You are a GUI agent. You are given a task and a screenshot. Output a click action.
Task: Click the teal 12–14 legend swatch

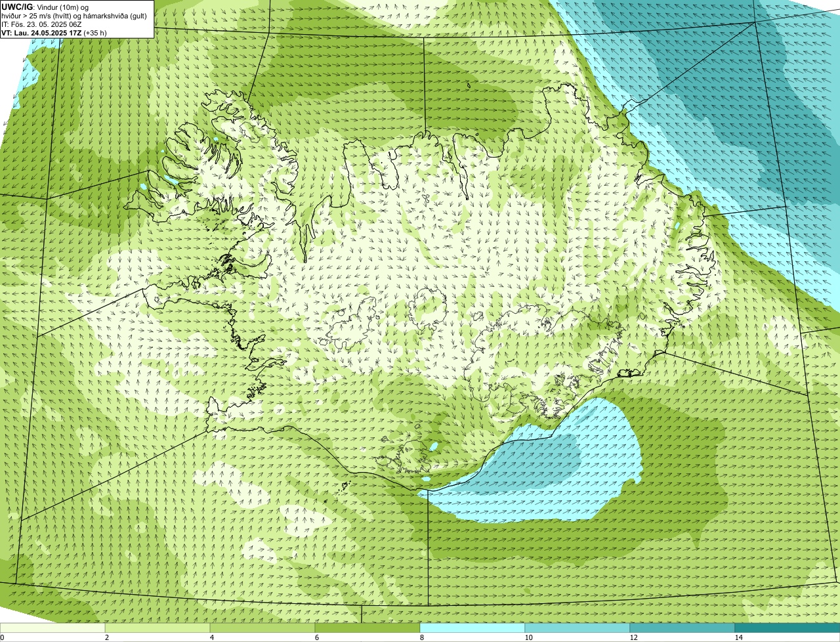coord(682,628)
